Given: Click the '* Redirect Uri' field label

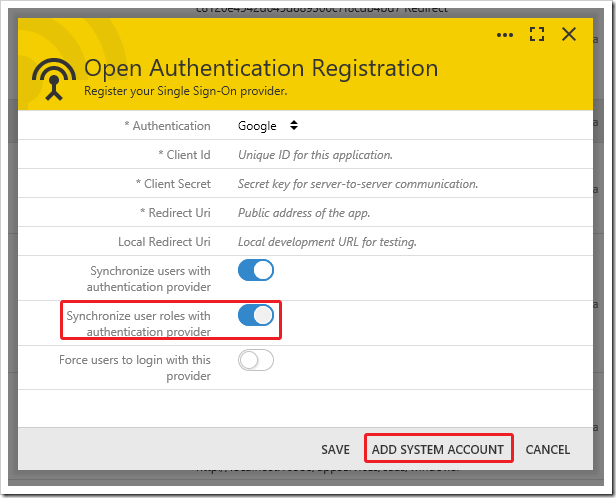Looking at the screenshot, I should (175, 213).
